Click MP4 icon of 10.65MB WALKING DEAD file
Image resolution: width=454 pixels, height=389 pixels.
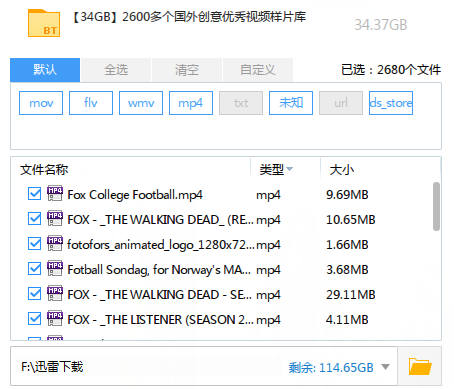55,218
